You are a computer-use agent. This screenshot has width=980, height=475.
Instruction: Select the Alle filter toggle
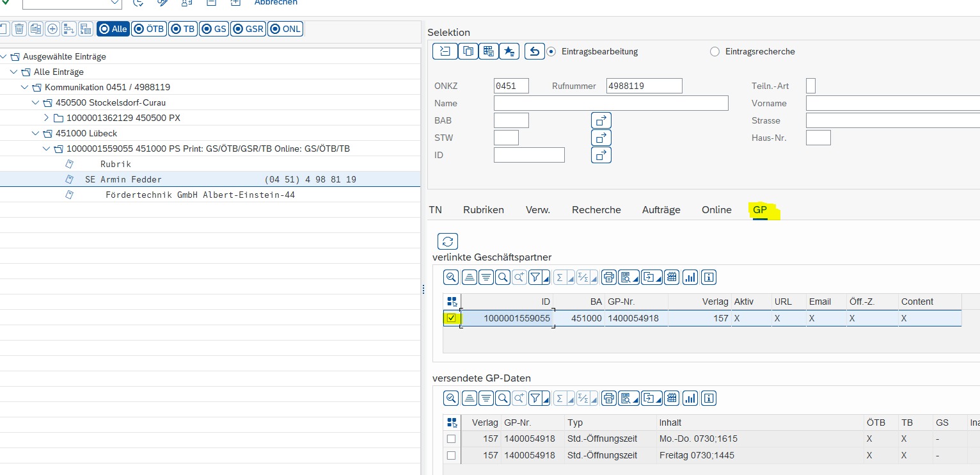point(113,29)
